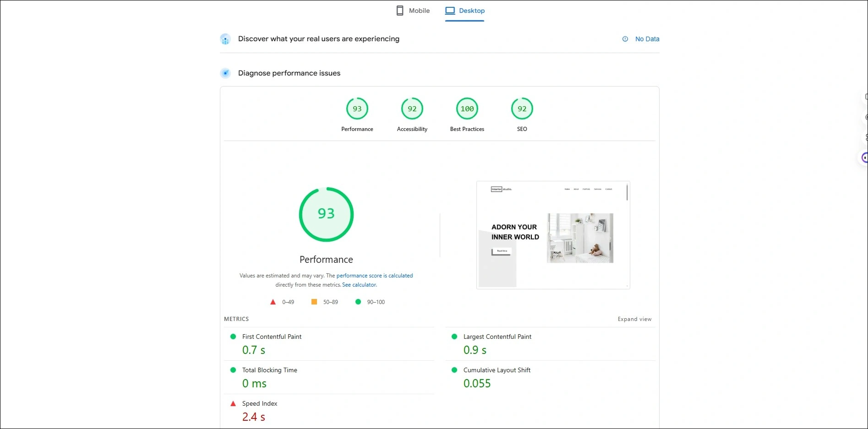
Task: Click the webpage preview thumbnail
Action: pos(552,235)
